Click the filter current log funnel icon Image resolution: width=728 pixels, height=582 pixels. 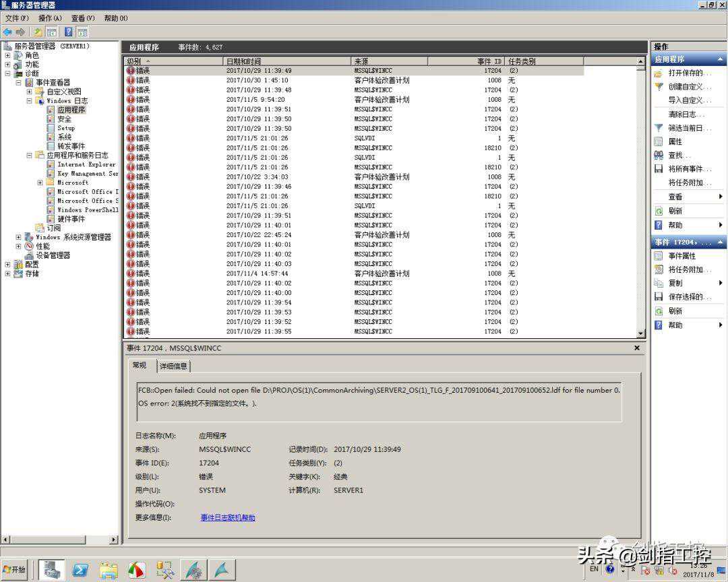[659, 128]
